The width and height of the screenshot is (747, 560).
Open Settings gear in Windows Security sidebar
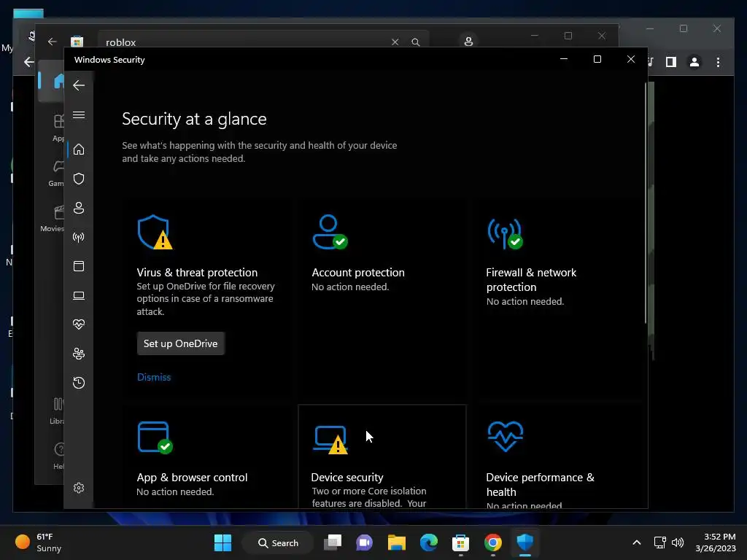(79, 488)
